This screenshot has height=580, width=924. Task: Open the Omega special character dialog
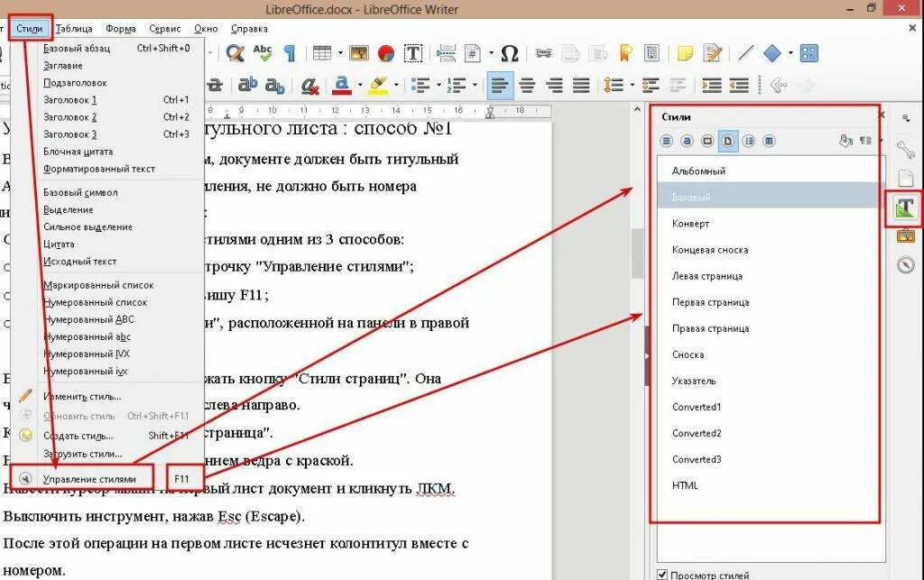tap(509, 53)
